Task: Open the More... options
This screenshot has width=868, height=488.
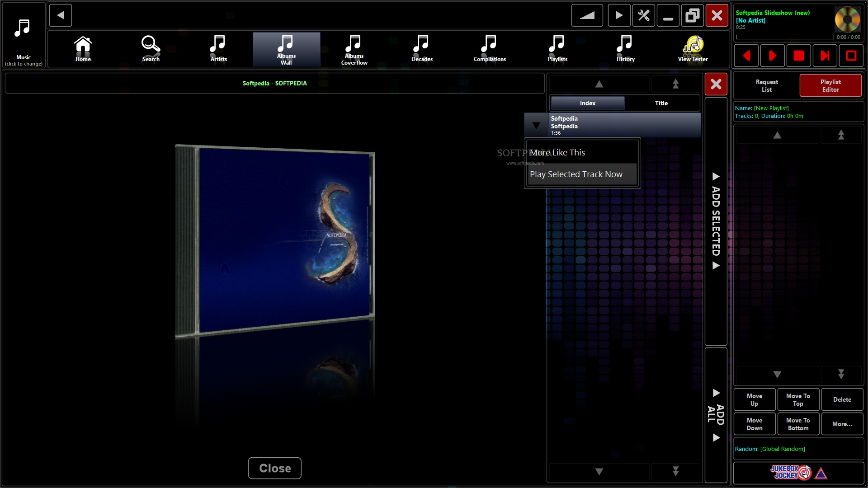Action: point(842,424)
